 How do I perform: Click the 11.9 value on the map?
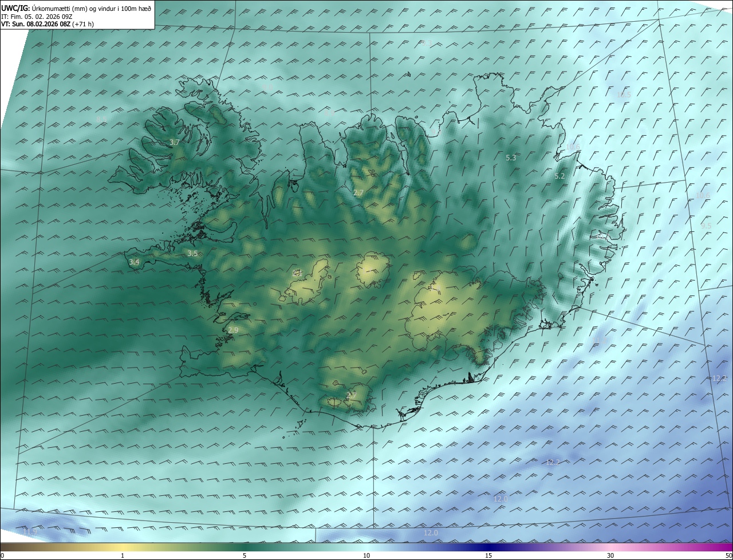30,533
